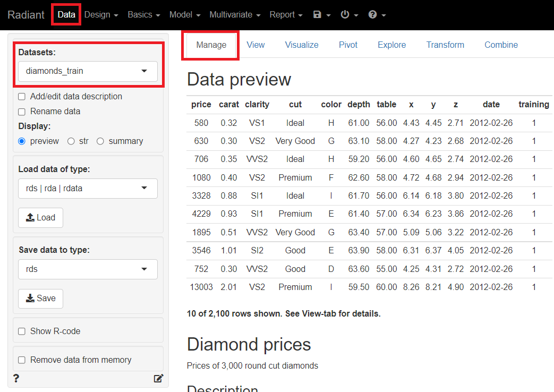Select the summary display radio button
The height and width of the screenshot is (392, 554).
(100, 141)
